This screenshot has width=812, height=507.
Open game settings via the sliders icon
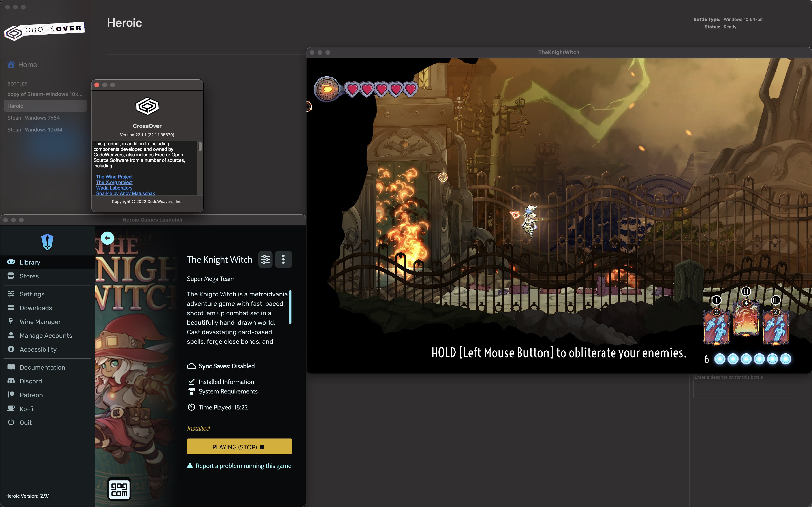click(x=265, y=259)
